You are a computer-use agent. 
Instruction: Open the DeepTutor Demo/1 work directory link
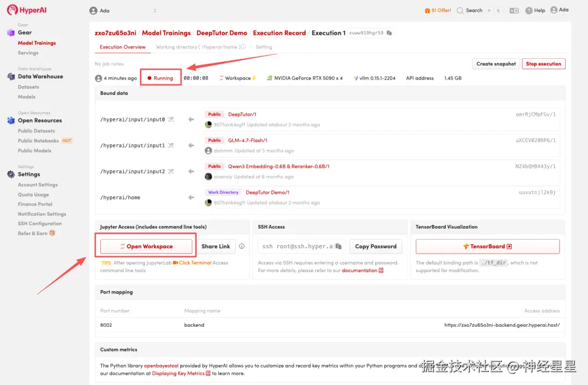click(x=267, y=192)
